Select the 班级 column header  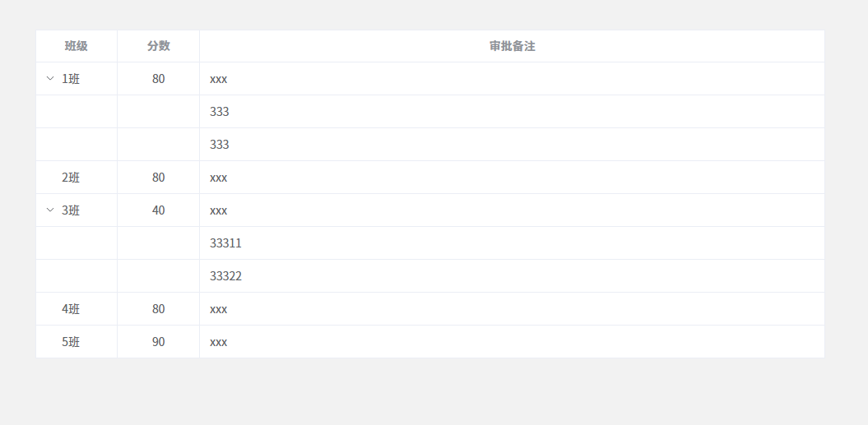point(77,47)
